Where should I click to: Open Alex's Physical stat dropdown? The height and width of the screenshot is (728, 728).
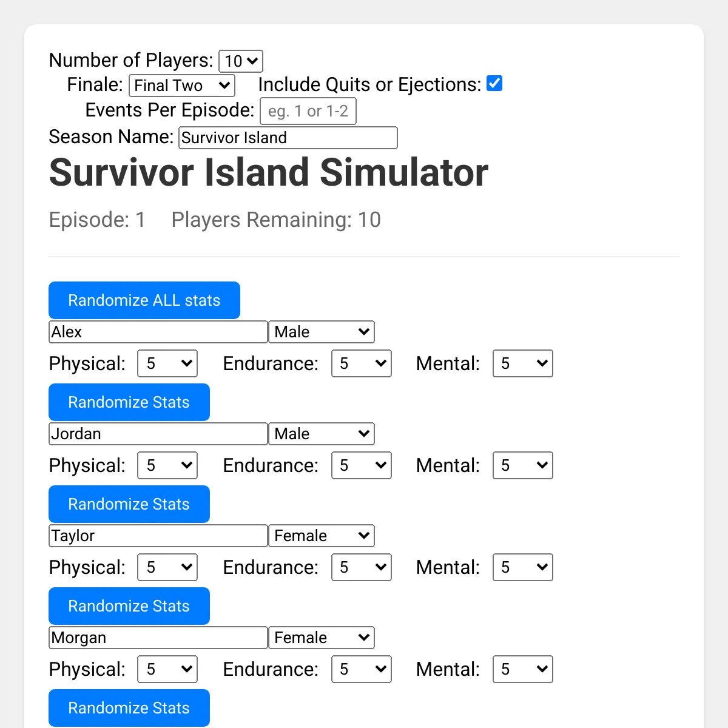point(167,363)
